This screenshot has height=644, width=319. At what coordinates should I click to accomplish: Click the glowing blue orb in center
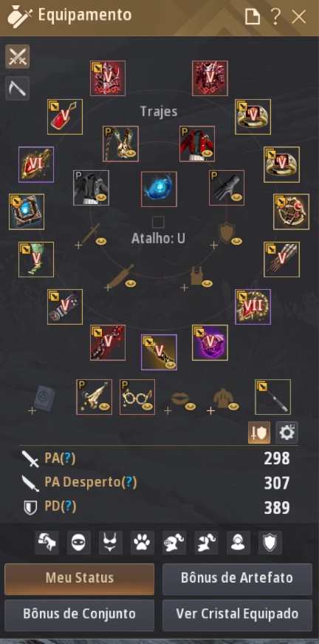coord(159,189)
